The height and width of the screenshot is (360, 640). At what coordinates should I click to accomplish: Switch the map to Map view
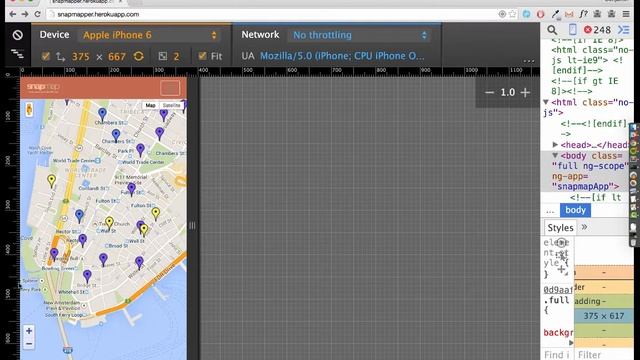click(151, 105)
